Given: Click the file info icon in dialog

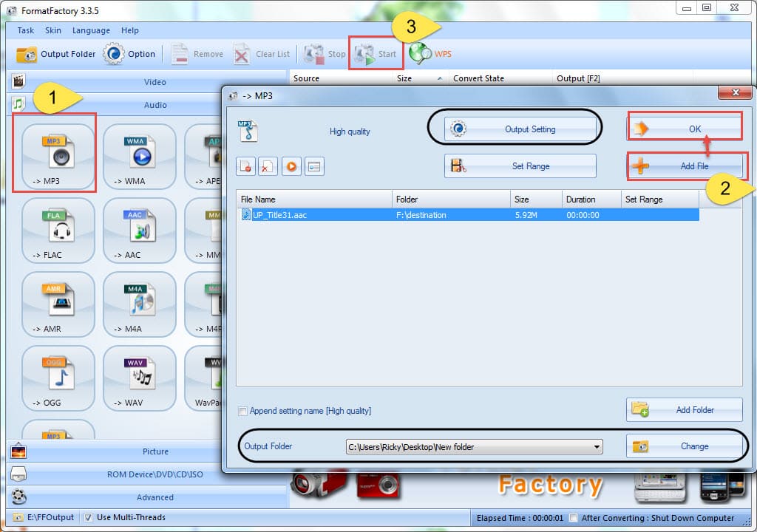Looking at the screenshot, I should [x=314, y=166].
